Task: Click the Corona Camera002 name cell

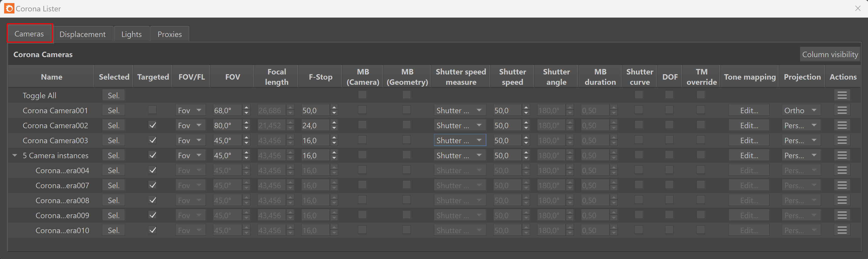Action: tap(55, 125)
